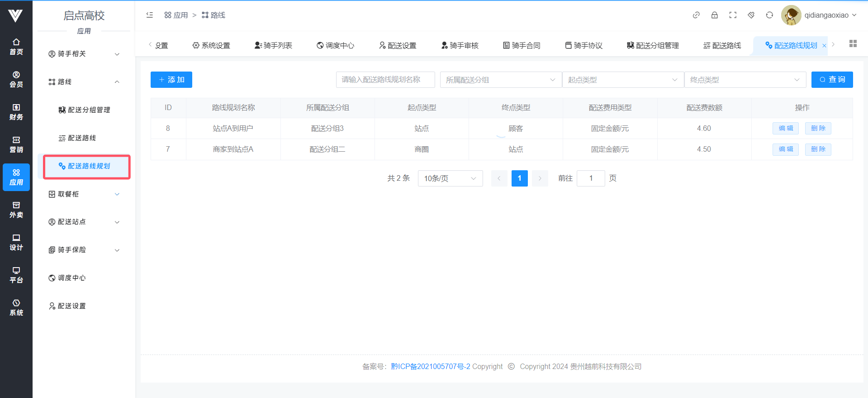Open 外卖 section in left sidebar

point(16,210)
